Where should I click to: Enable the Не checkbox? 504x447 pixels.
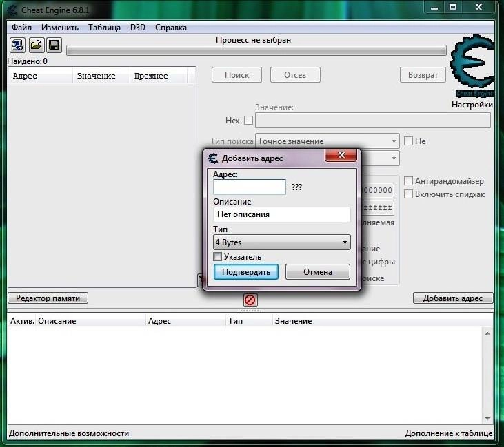pos(408,141)
